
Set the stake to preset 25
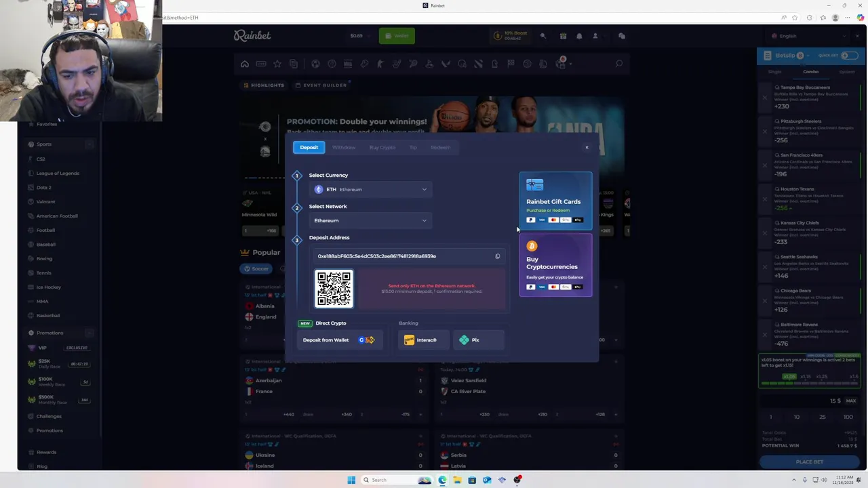tap(823, 417)
